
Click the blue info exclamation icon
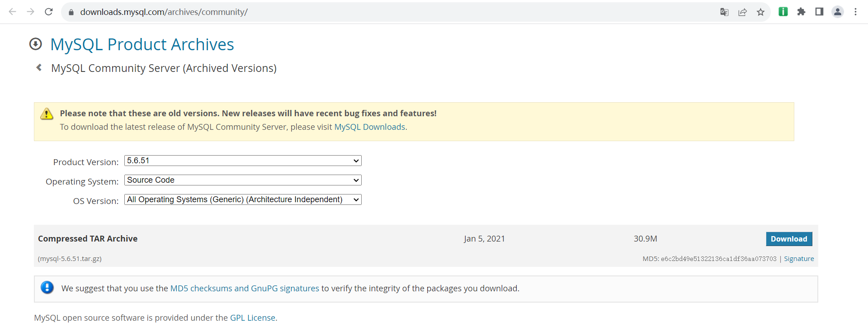47,287
